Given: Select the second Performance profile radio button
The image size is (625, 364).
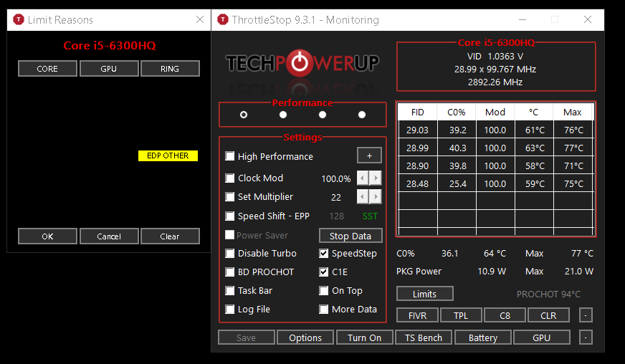Looking at the screenshot, I should [x=283, y=115].
